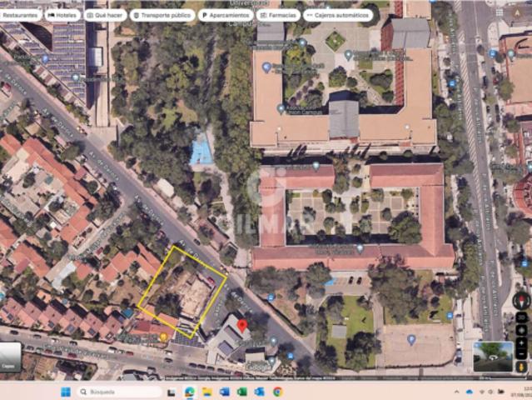This screenshot has width=532, height=400.
Task: Toggle the 3D map view
Action: tap(521, 317)
